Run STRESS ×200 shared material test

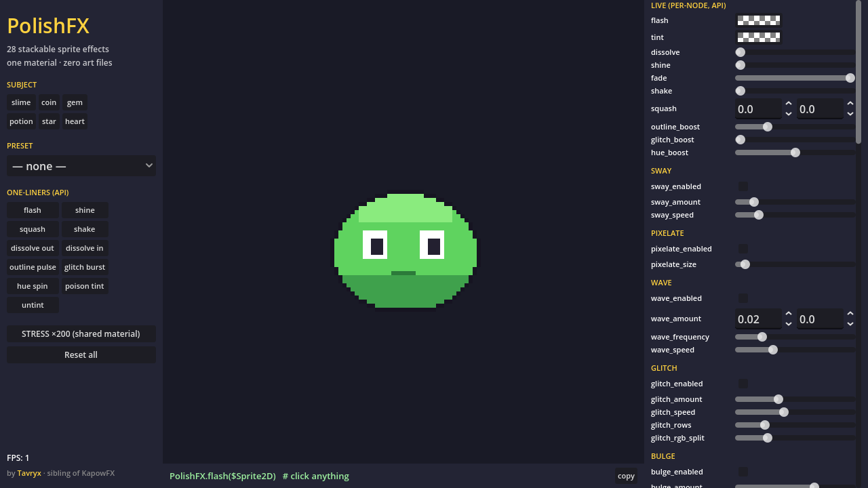coord(81,333)
